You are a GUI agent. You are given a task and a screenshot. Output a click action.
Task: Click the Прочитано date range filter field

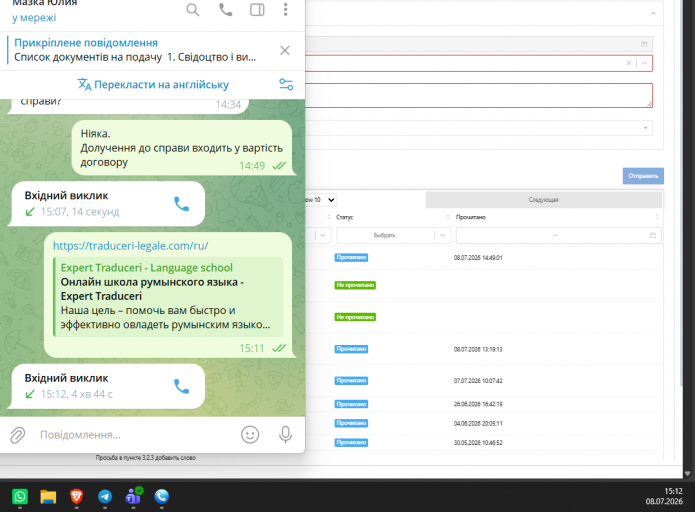coord(558,235)
